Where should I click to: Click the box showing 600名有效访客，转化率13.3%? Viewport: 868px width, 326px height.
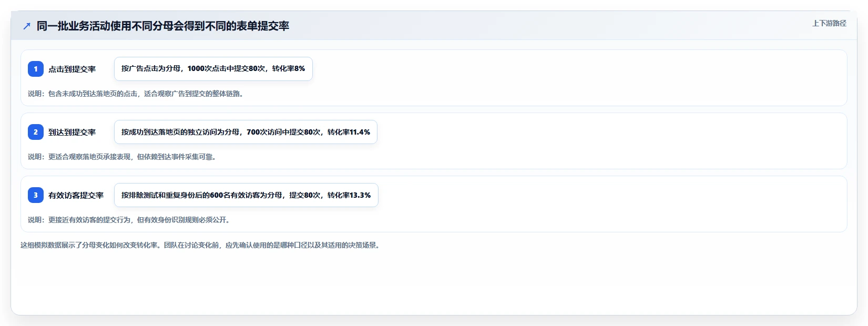246,195
